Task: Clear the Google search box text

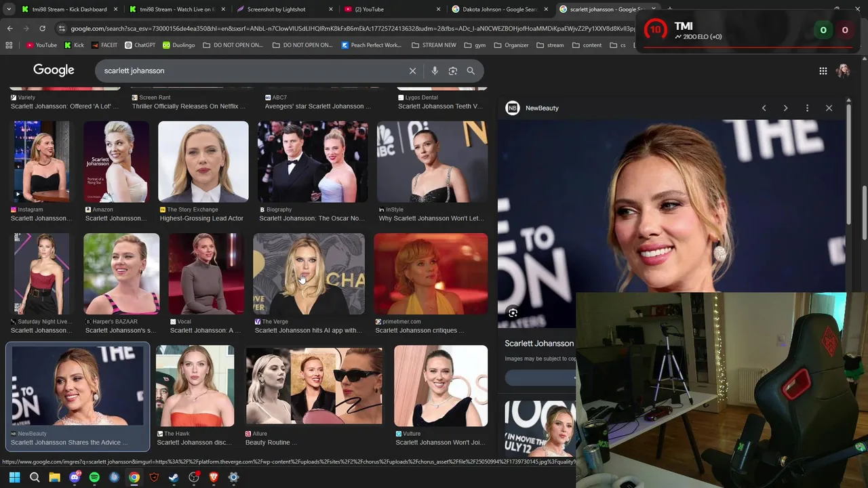Action: point(412,70)
